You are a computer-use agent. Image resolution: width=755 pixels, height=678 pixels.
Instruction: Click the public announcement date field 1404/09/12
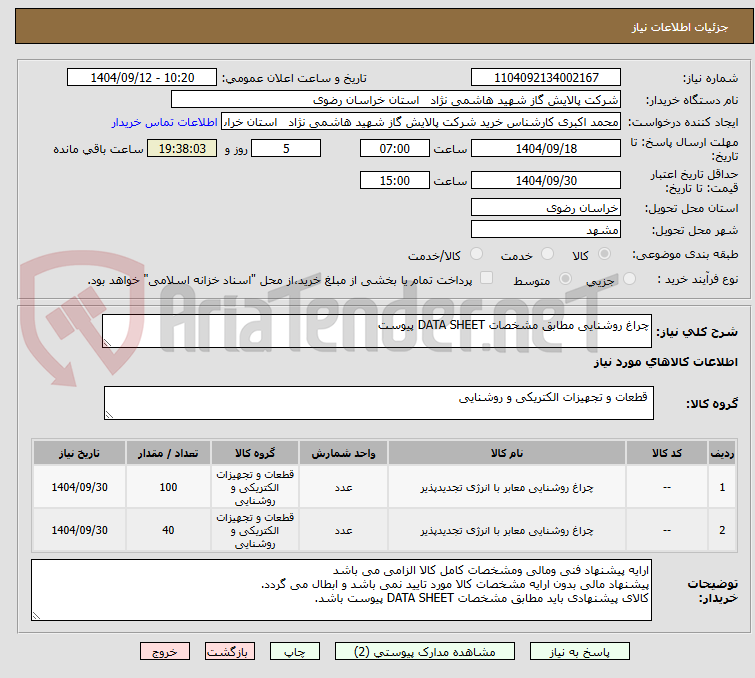pos(142,78)
